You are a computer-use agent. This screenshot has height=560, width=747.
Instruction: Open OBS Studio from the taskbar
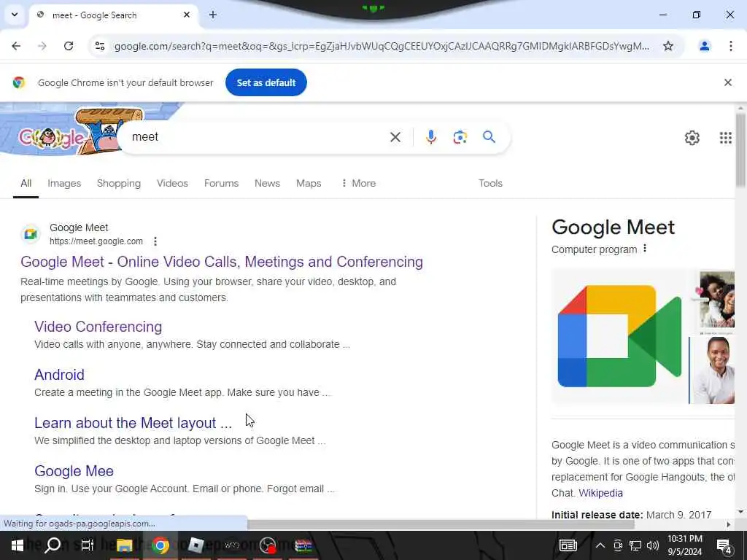268,545
